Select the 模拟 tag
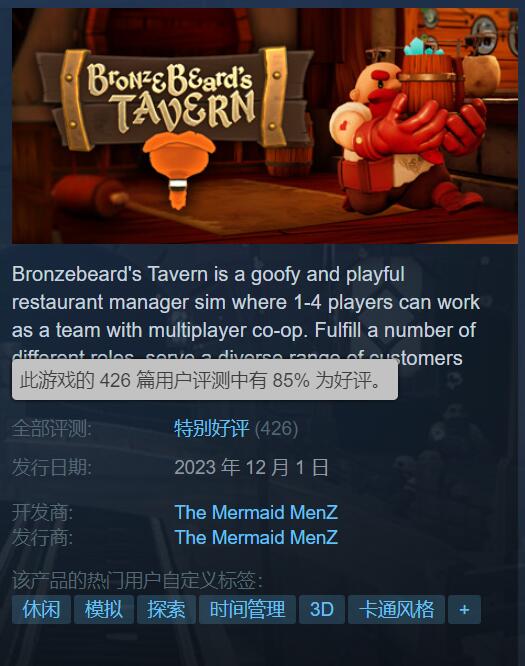This screenshot has height=666, width=525. pos(104,610)
